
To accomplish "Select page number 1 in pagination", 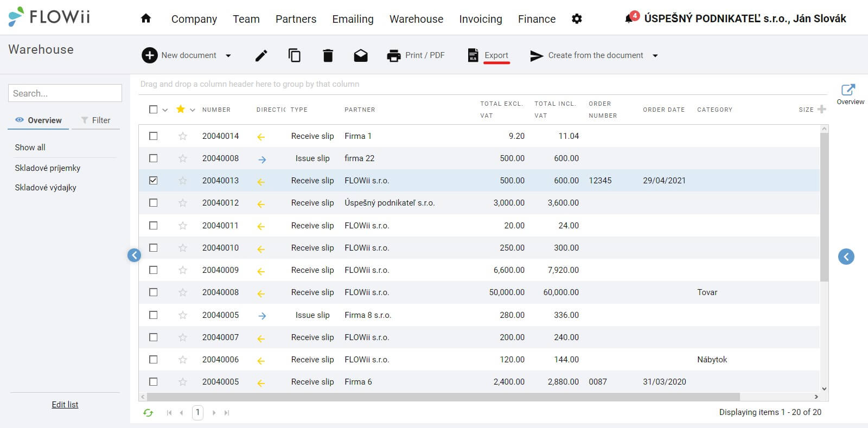I will click(x=197, y=413).
